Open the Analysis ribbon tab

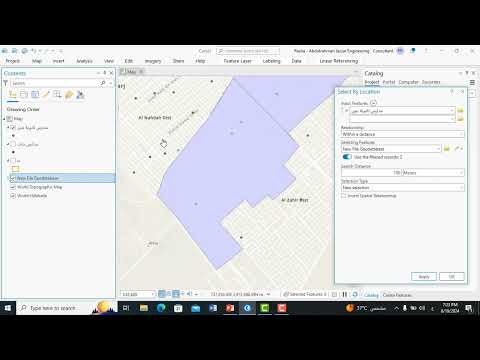click(x=84, y=61)
